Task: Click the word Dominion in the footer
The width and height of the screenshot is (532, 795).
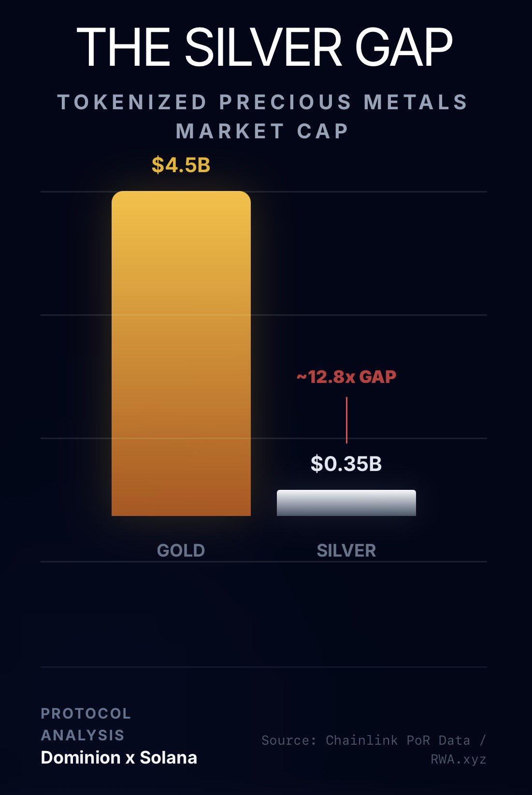Action: 81,757
